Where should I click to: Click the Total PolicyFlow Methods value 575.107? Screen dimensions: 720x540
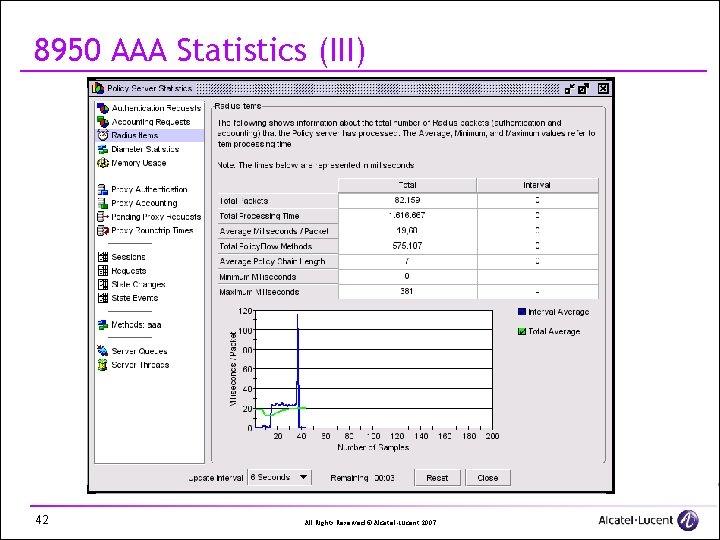(407, 246)
